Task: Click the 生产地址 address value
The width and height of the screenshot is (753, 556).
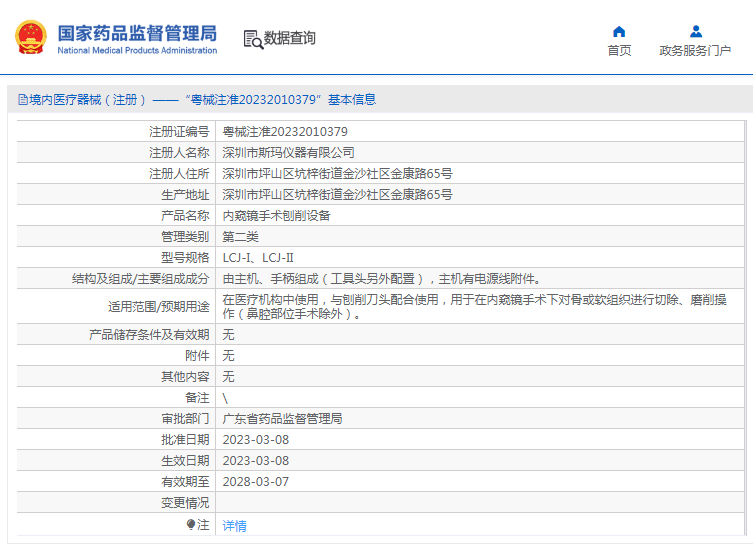Action: tap(337, 195)
